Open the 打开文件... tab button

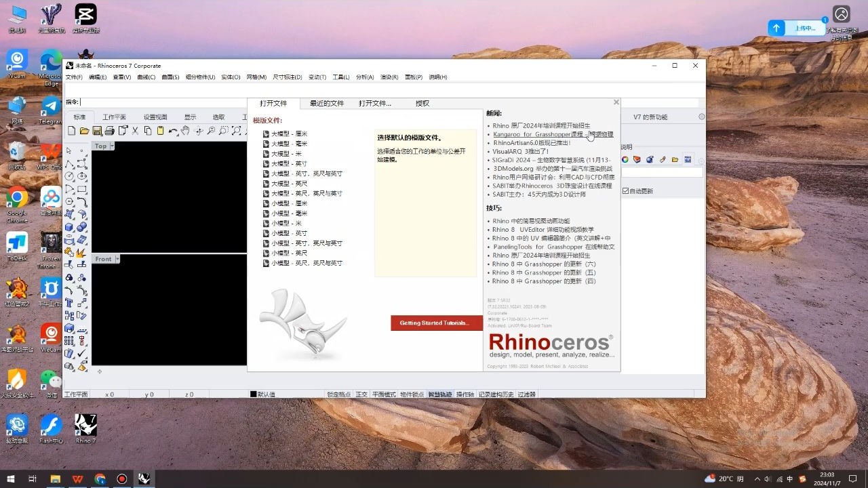375,103
